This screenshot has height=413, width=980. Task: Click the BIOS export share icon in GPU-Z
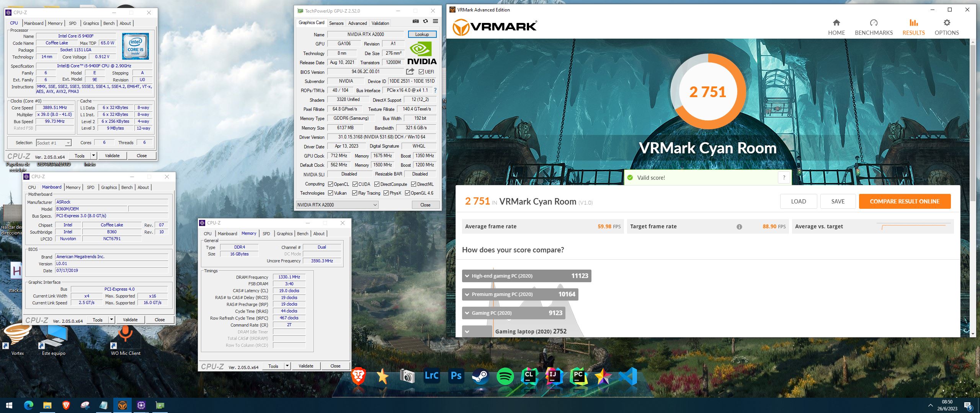pos(410,72)
